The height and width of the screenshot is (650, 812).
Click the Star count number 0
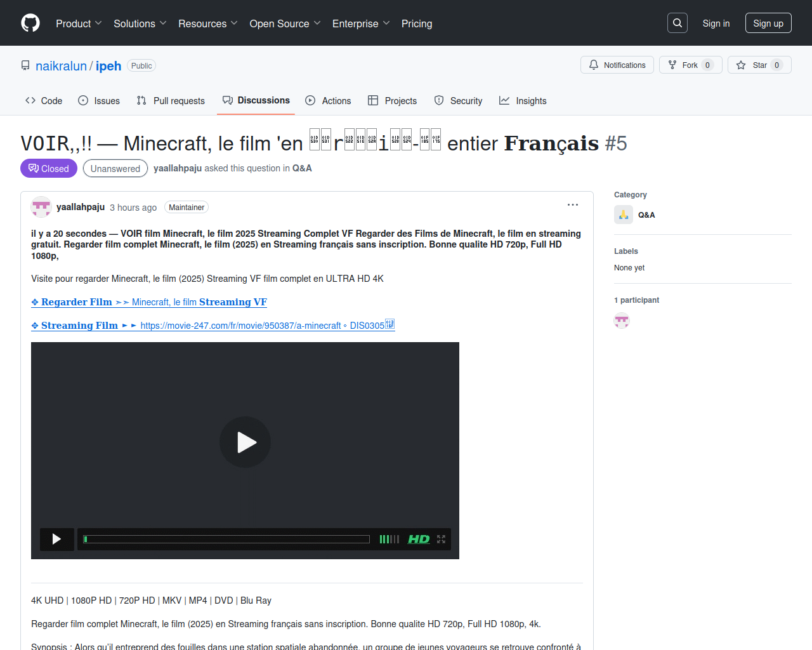(777, 65)
